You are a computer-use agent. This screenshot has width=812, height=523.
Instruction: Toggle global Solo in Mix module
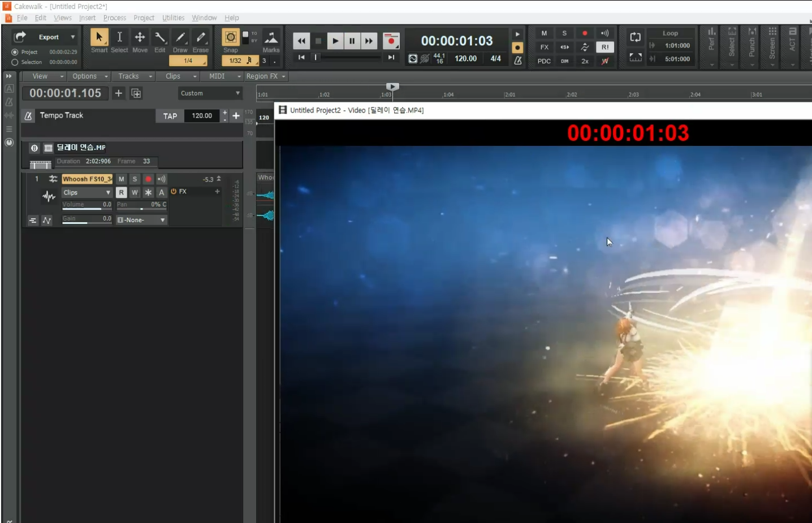pos(564,33)
